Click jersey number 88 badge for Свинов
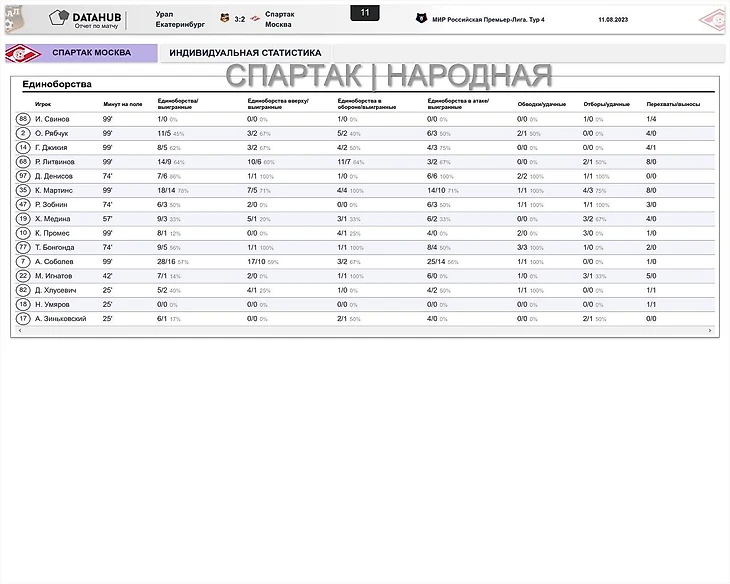This screenshot has width=730, height=584. pyautogui.click(x=22, y=119)
